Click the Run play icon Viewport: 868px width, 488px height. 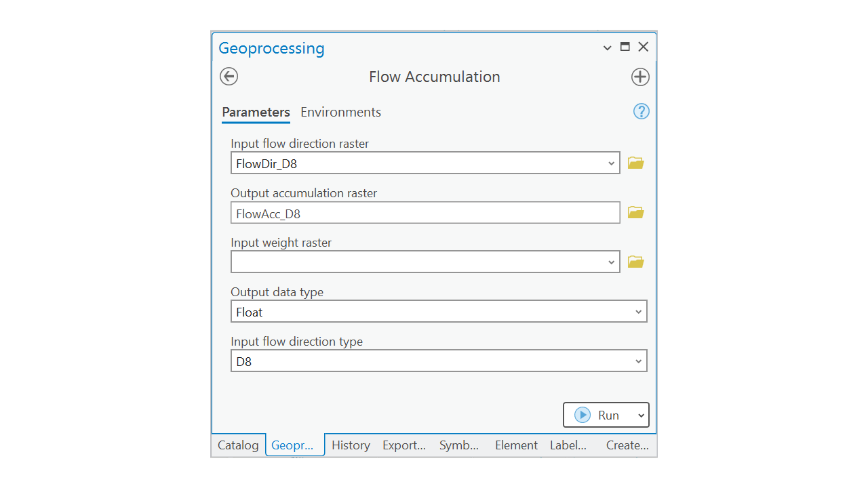click(583, 415)
